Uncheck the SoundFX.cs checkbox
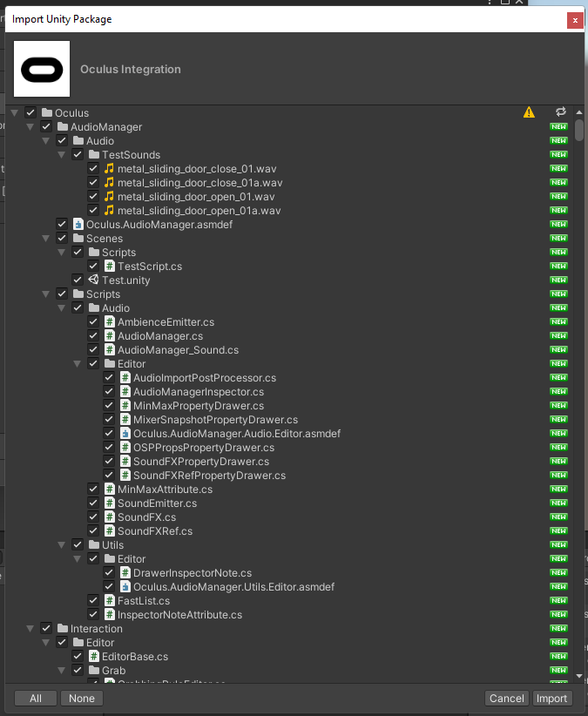 (93, 517)
